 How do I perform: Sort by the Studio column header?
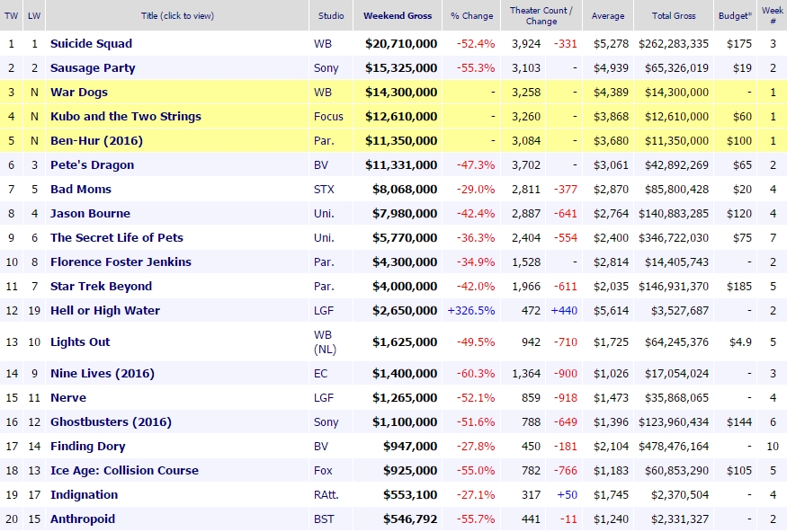(331, 15)
